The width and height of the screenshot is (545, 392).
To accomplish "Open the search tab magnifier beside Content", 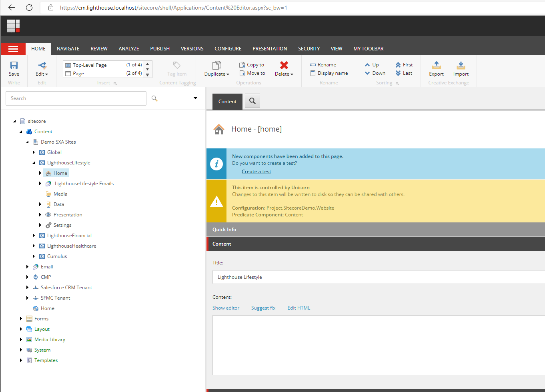I will click(x=252, y=101).
